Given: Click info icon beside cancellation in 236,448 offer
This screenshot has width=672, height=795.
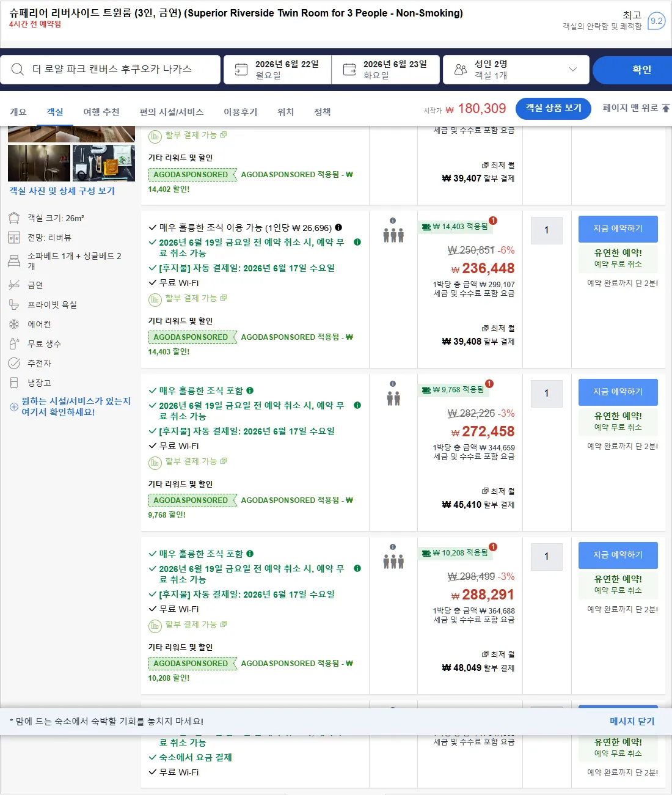Looking at the screenshot, I should (357, 242).
